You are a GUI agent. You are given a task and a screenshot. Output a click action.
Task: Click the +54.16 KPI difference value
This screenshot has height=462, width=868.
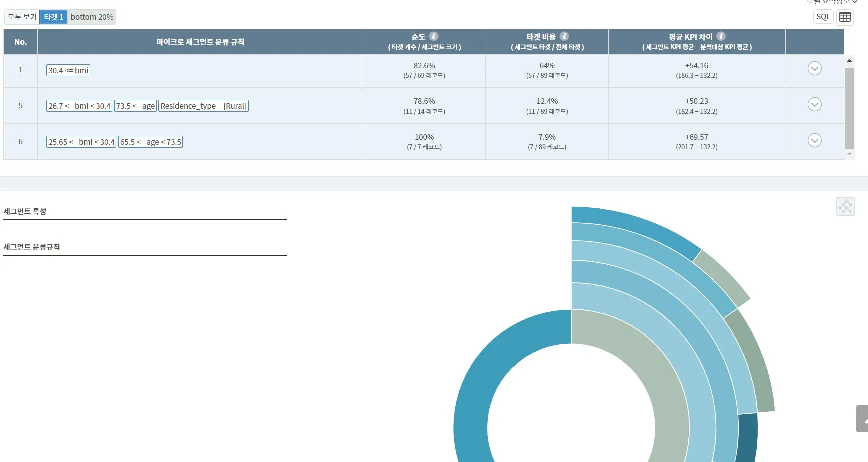click(697, 65)
